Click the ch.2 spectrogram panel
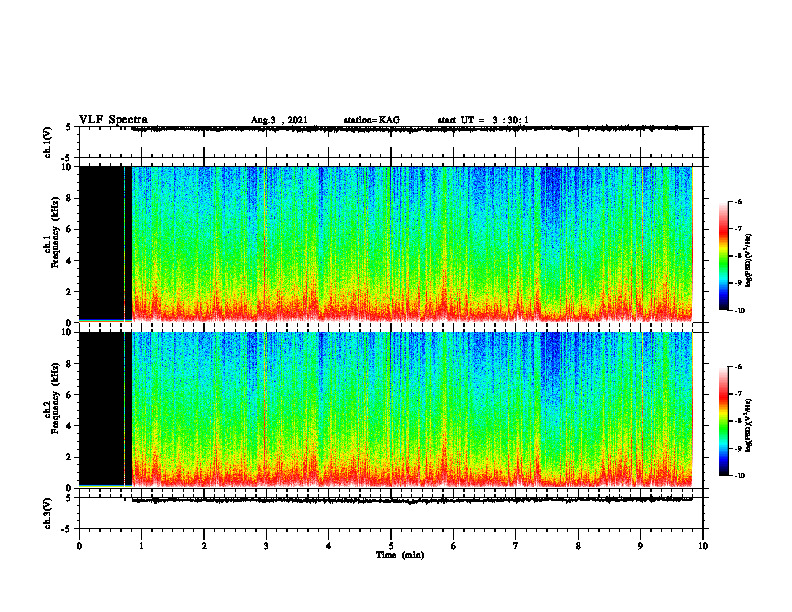Image resolution: width=792 pixels, height=612 pixels. [391, 410]
